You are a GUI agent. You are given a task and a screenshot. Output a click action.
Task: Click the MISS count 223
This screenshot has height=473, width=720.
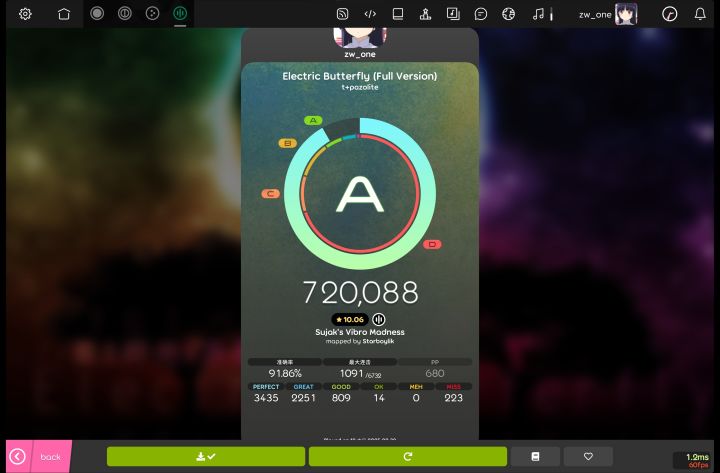click(x=454, y=398)
